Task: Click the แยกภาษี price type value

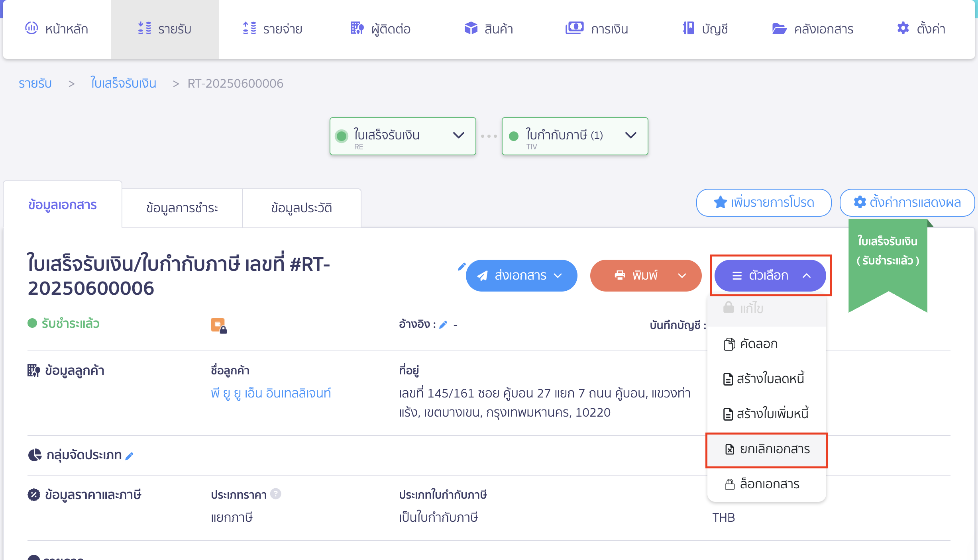Action: (x=232, y=517)
